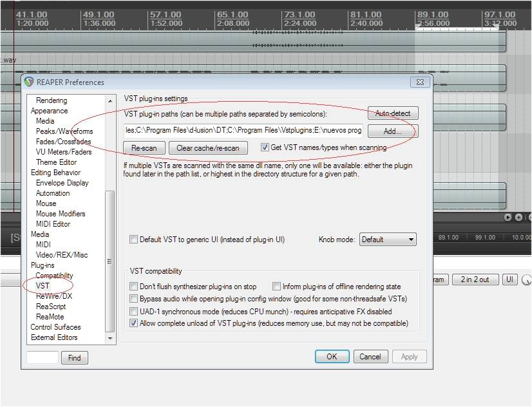Click the Auto-detect VST paths button

click(x=393, y=113)
